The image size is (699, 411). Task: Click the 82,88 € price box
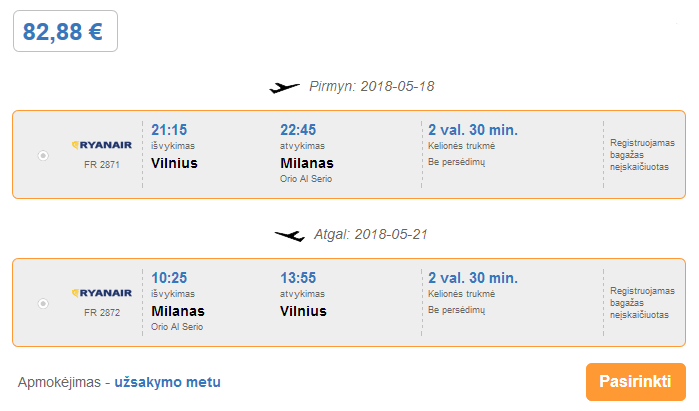66,31
